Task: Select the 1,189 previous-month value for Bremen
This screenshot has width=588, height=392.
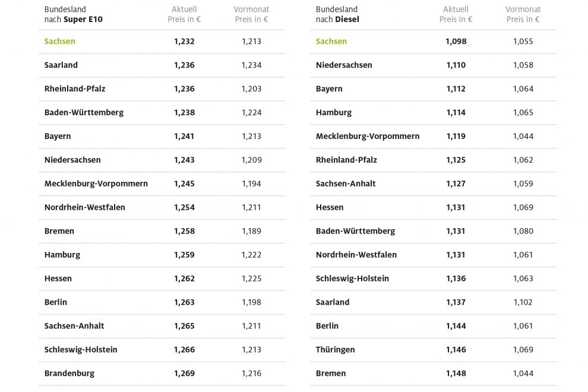Action: click(x=251, y=231)
